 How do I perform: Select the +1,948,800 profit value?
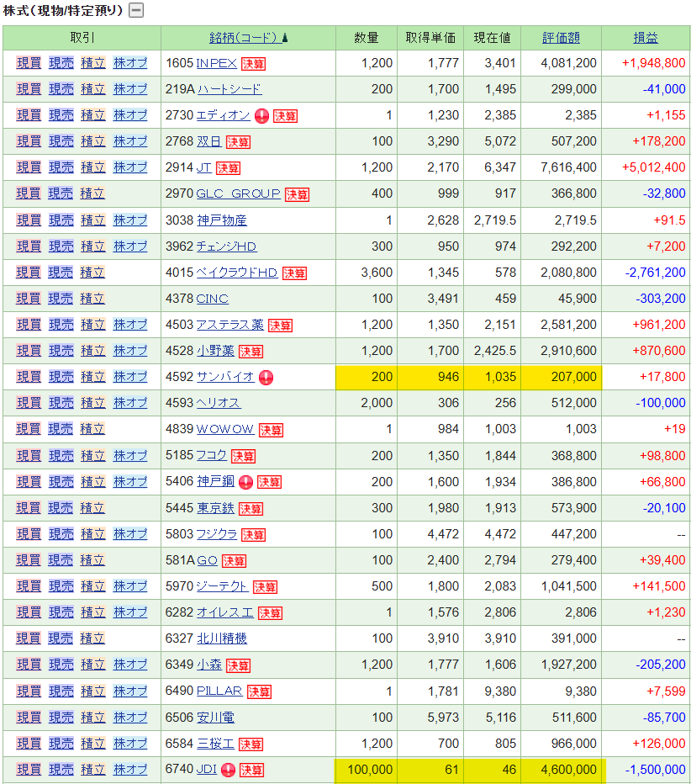point(653,63)
